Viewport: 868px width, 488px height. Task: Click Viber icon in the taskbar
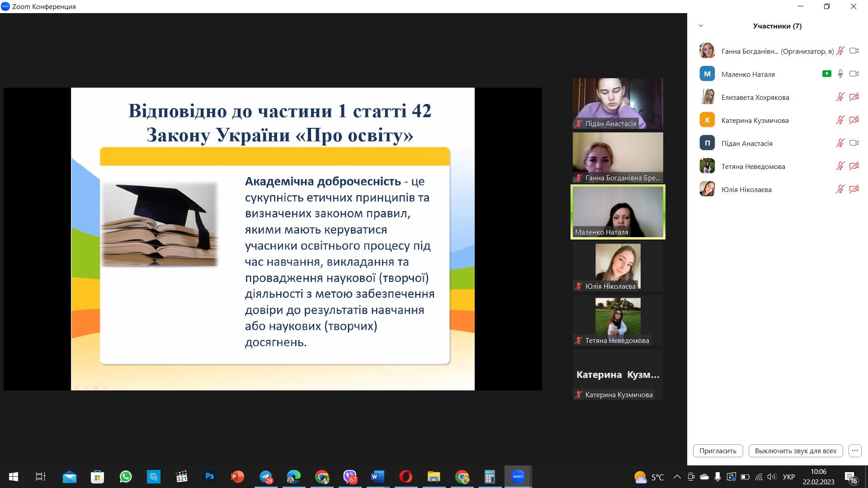pos(349,477)
